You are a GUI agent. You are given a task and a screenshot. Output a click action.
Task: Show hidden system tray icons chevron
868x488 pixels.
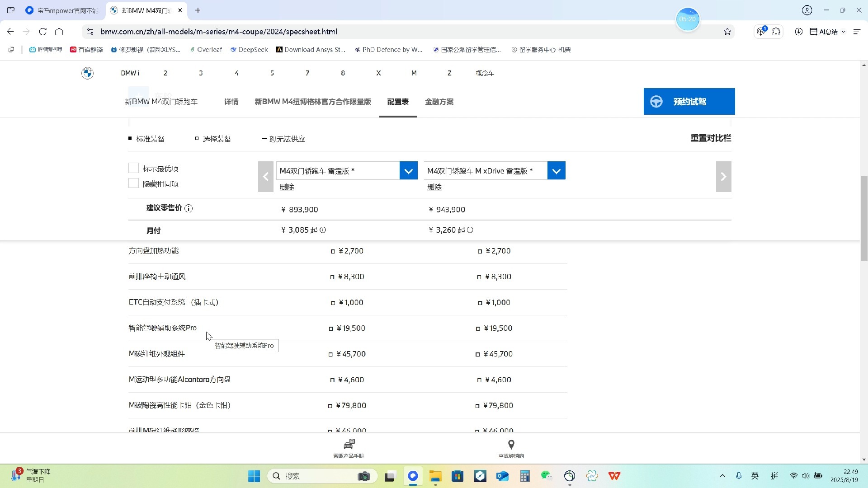pos(722,476)
